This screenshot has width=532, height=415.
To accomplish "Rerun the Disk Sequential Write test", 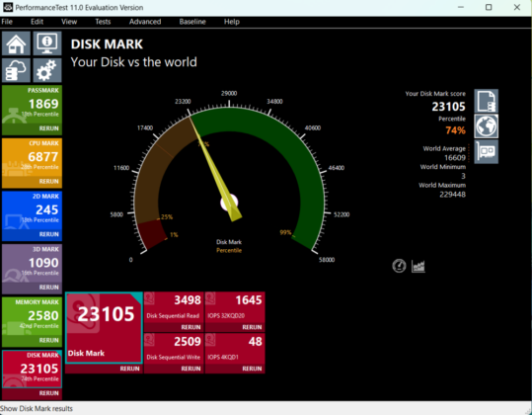I will point(190,369).
